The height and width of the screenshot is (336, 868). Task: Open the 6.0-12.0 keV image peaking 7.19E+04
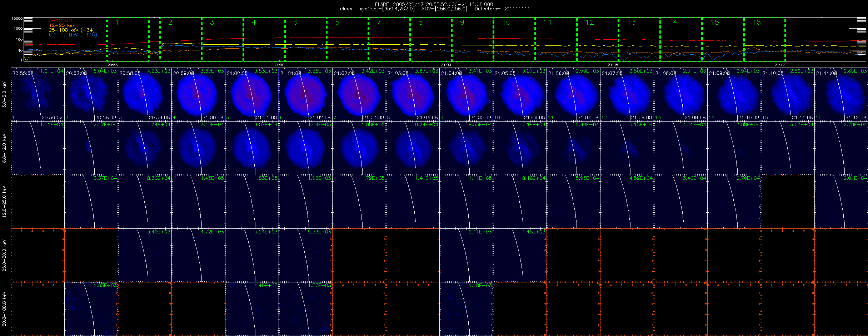[x=520, y=148]
